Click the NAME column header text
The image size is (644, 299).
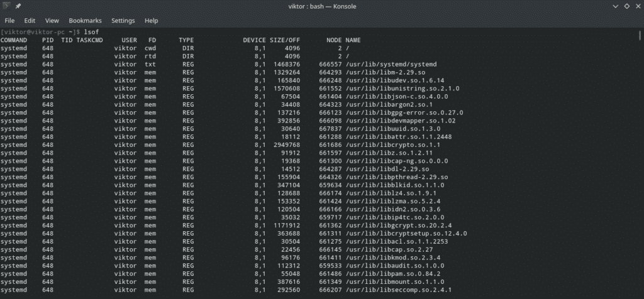point(353,40)
